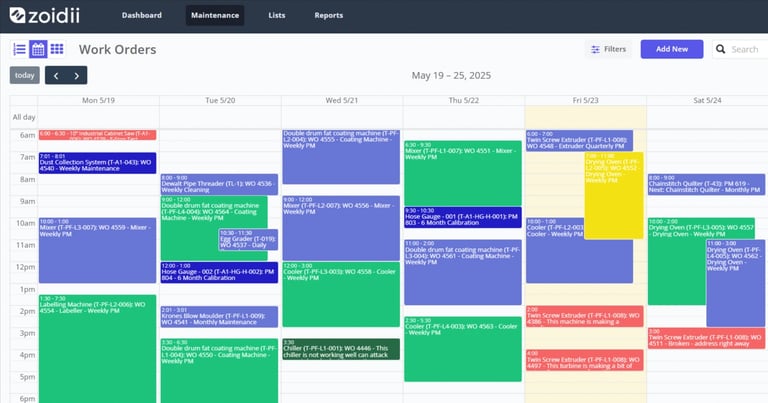Click the zoidii logo
This screenshot has width=768, height=403.
(x=45, y=15)
